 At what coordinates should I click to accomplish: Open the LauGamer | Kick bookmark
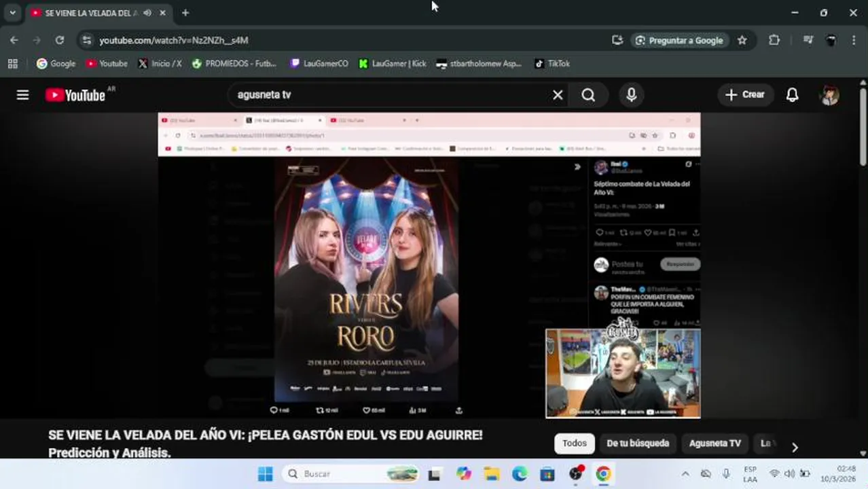click(392, 63)
